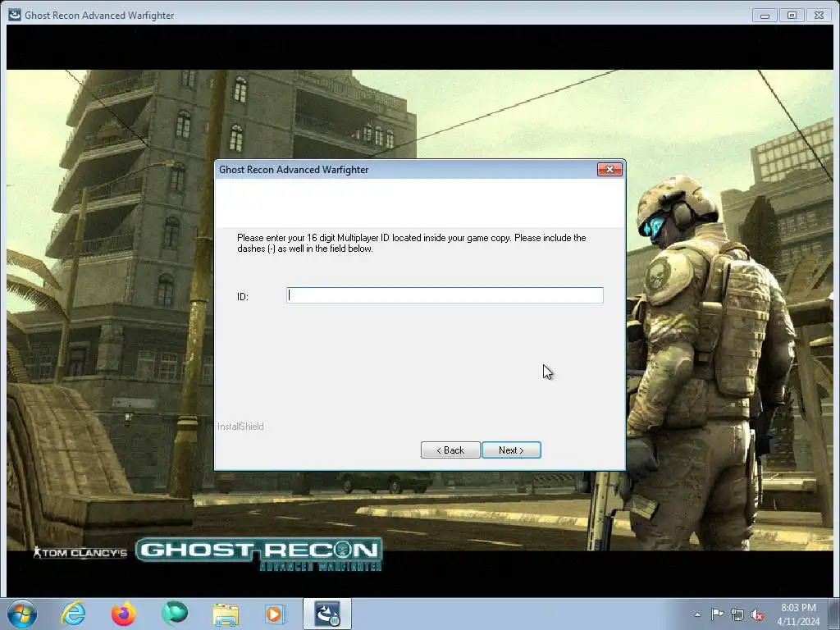This screenshot has width=840, height=630.
Task: Go back with the Back button
Action: click(450, 450)
